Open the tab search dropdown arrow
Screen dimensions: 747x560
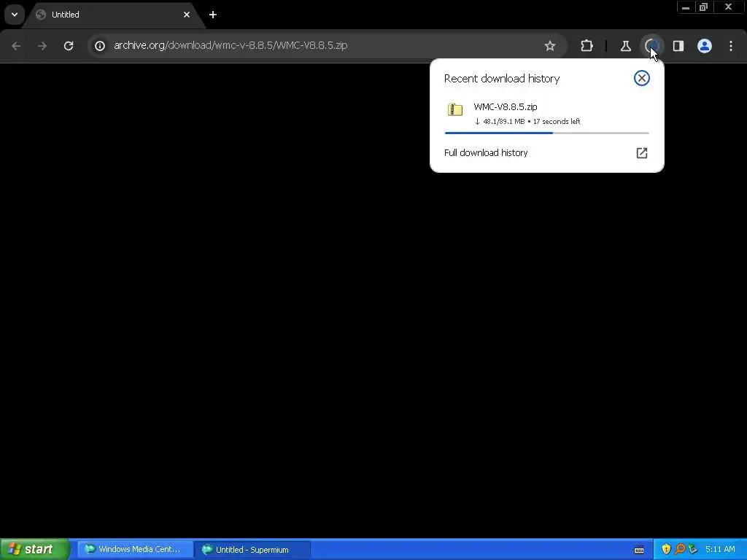(15, 15)
